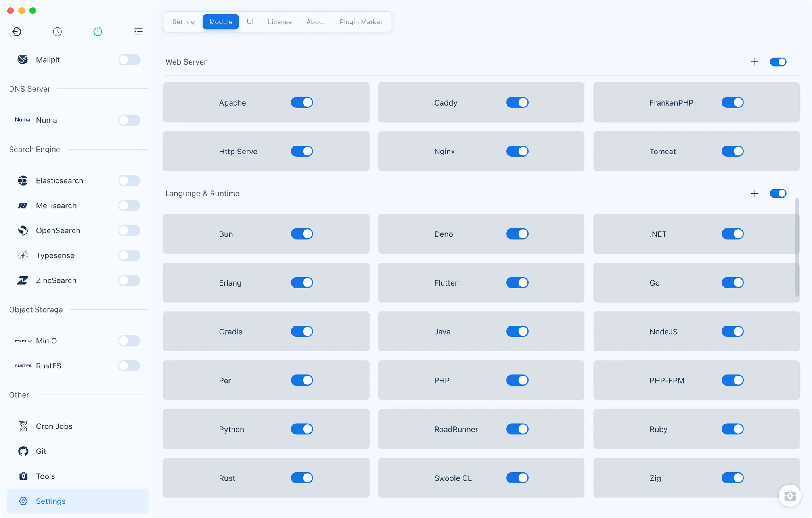This screenshot has height=518, width=812.
Task: Open Git in the sidebar
Action: [78, 451]
